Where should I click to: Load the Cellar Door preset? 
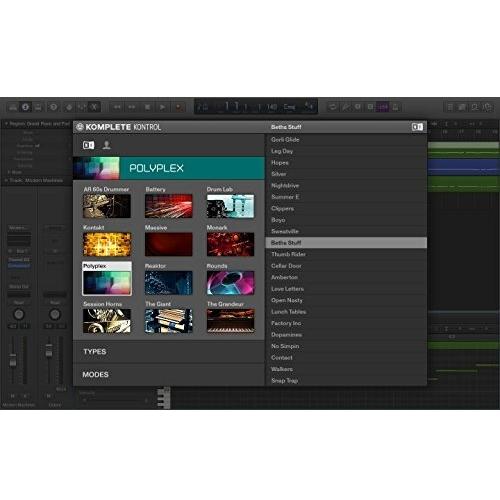coord(346,266)
